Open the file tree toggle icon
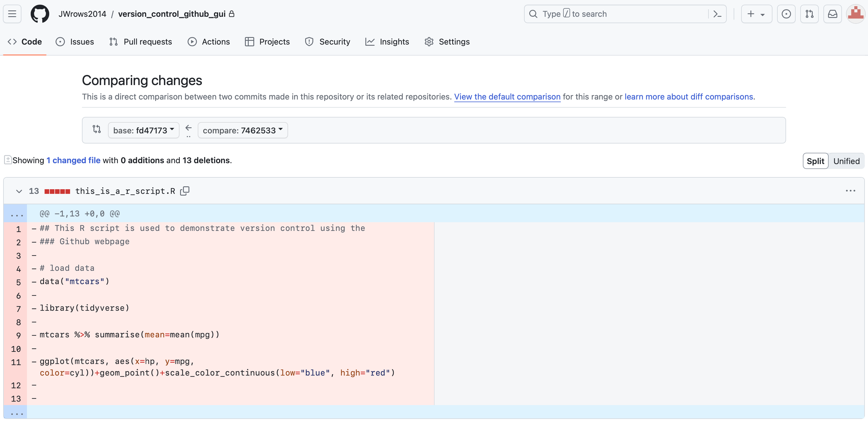 (8, 160)
